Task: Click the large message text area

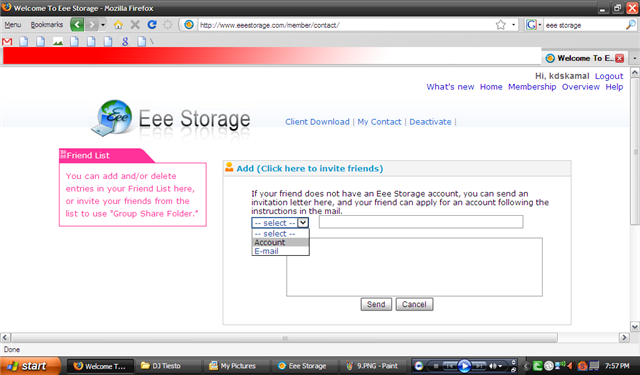Action: click(x=414, y=267)
